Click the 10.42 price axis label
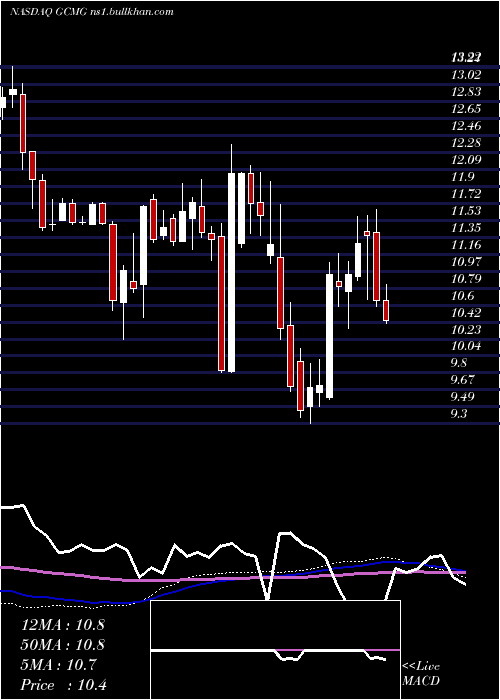The width and height of the screenshot is (500, 700). click(x=466, y=312)
